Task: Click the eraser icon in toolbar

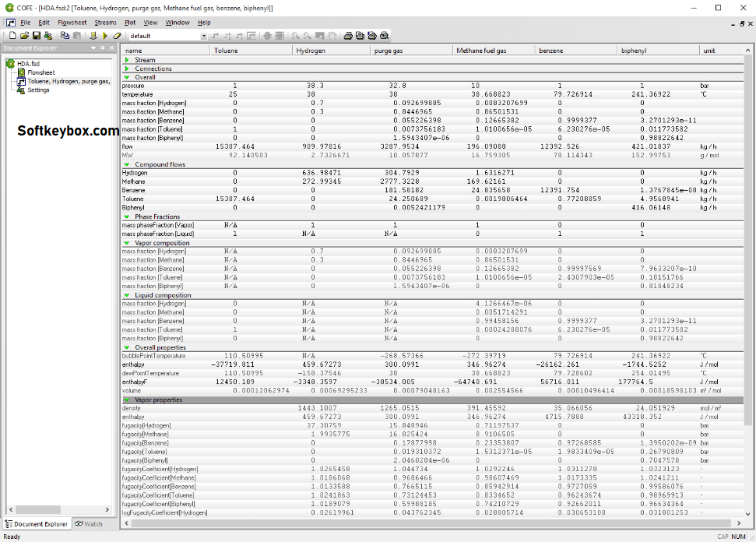Action: [117, 36]
